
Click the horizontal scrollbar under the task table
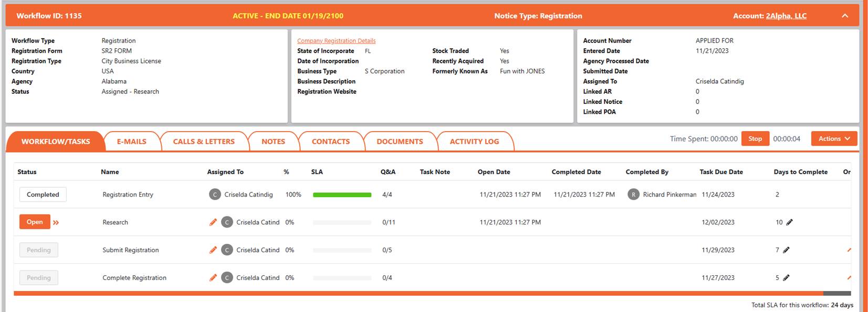pyautogui.click(x=418, y=294)
